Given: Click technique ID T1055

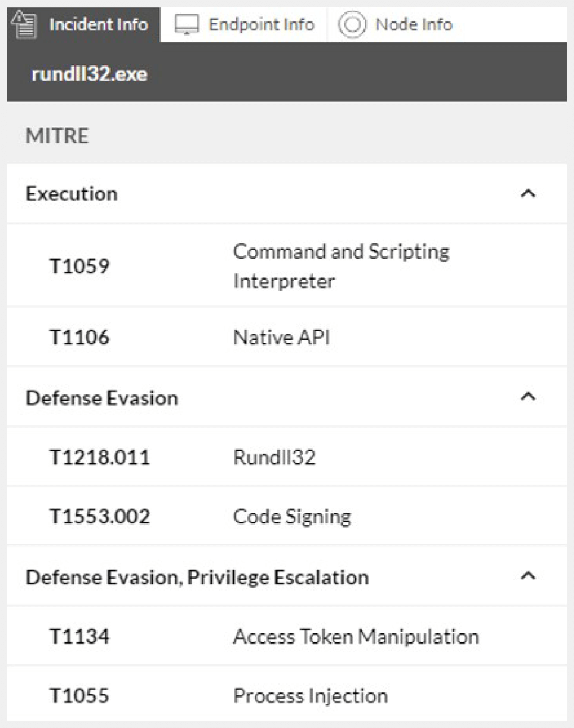Looking at the screenshot, I should (x=79, y=696).
